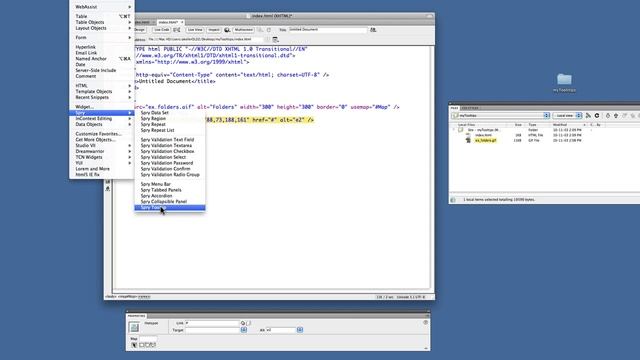Choose Comment from Insert menu
The width and height of the screenshot is (640, 360).
click(102, 76)
